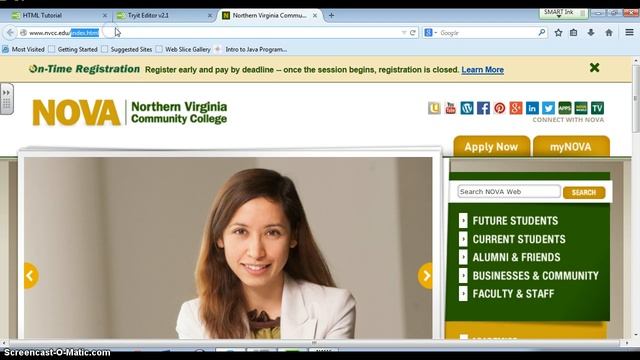The width and height of the screenshot is (640, 360).
Task: Open the first yellow Connect with NOVA icon
Action: 434,108
